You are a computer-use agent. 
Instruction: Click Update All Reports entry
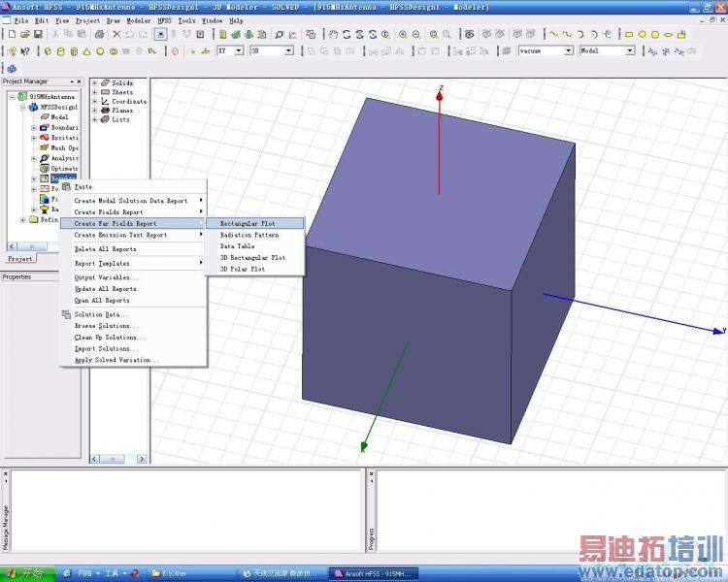tap(133, 289)
